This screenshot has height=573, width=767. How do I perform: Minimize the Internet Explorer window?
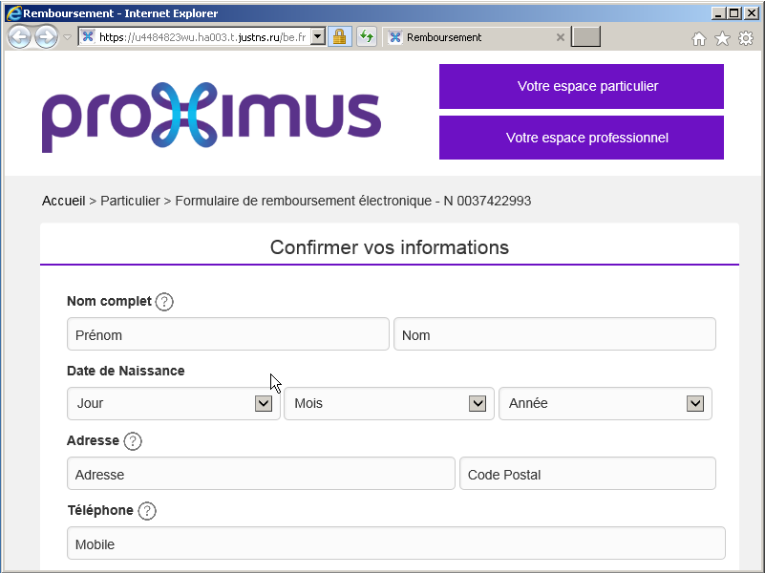pos(718,13)
